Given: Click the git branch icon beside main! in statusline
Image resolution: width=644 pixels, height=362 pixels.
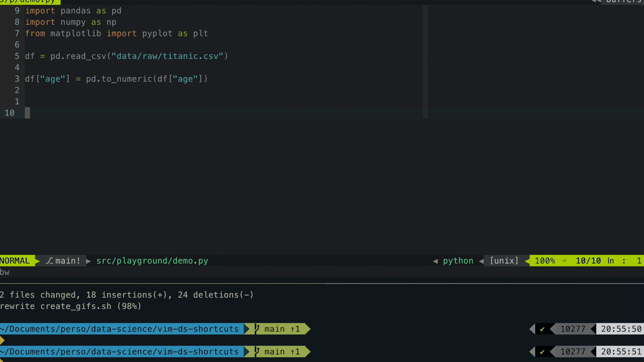Looking at the screenshot, I should click(49, 261).
